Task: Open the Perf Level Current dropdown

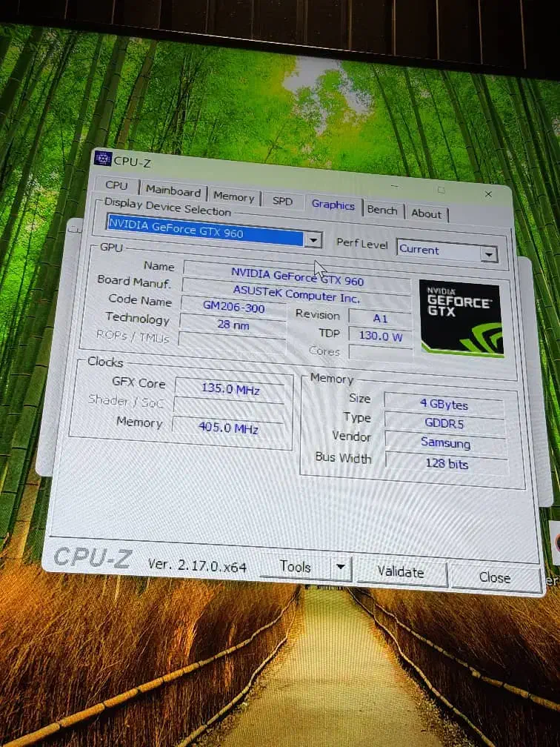Action: 447,251
